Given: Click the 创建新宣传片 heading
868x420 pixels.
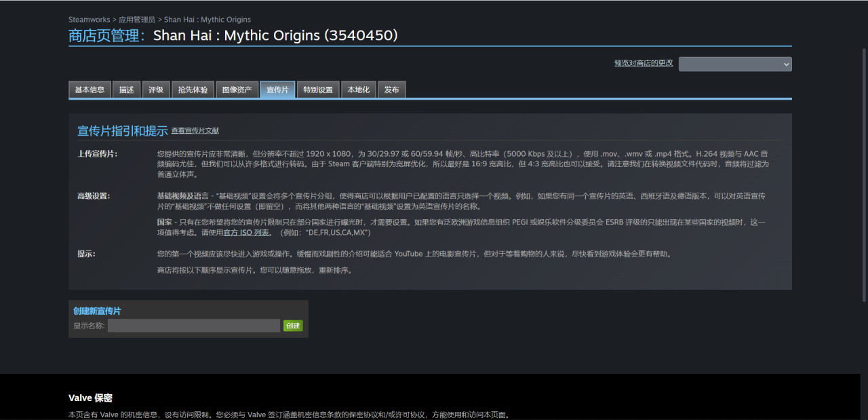Looking at the screenshot, I should tap(97, 311).
